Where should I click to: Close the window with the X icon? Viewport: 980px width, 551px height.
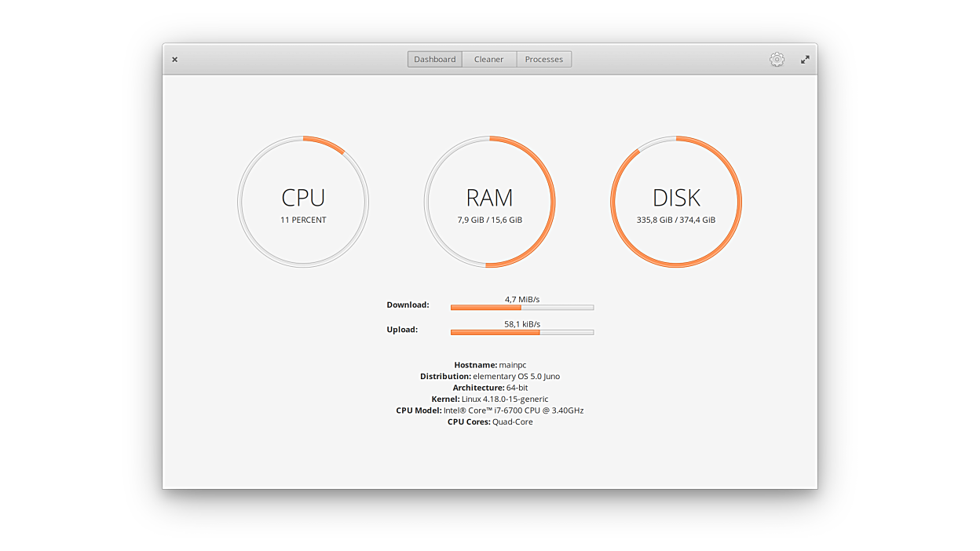[x=174, y=60]
